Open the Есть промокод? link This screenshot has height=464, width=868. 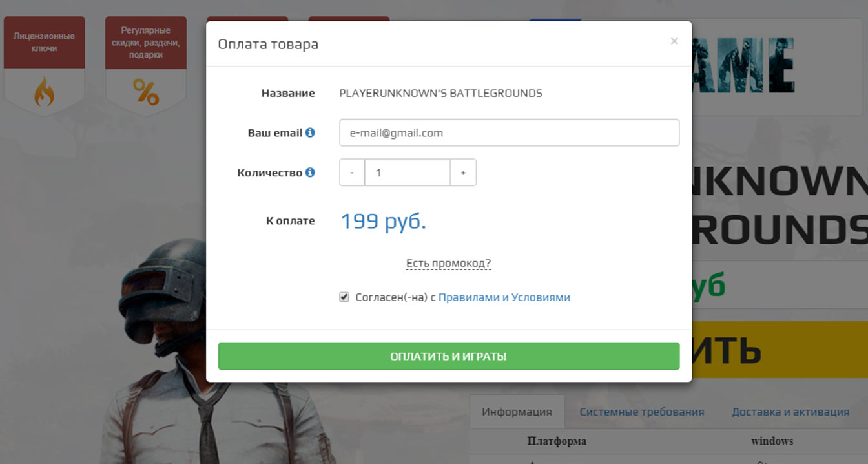[x=448, y=264]
